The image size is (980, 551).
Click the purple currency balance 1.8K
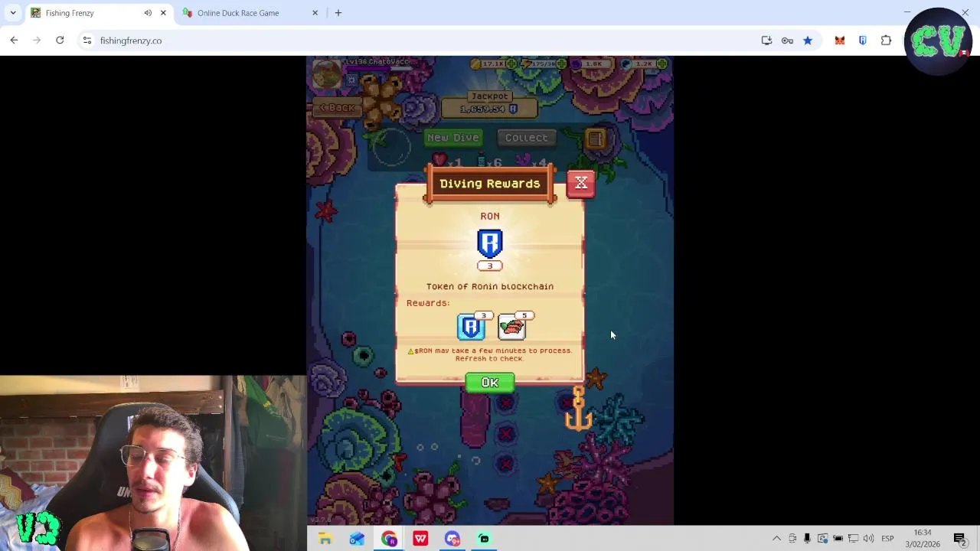tap(593, 64)
